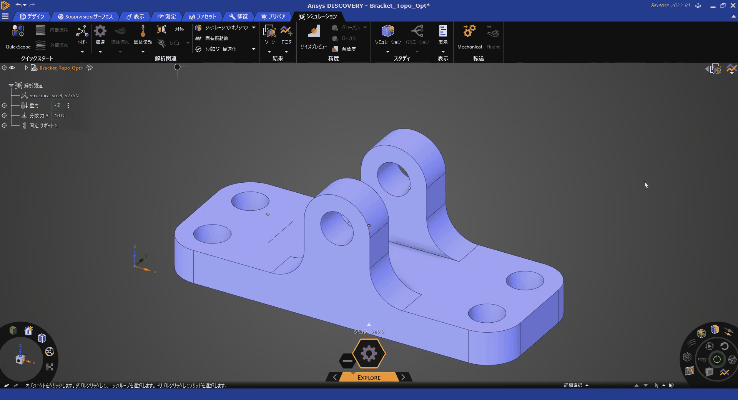Click the enabled image icon in the 精度 group
The height and width of the screenshot is (400, 738).
pyautogui.click(x=335, y=48)
